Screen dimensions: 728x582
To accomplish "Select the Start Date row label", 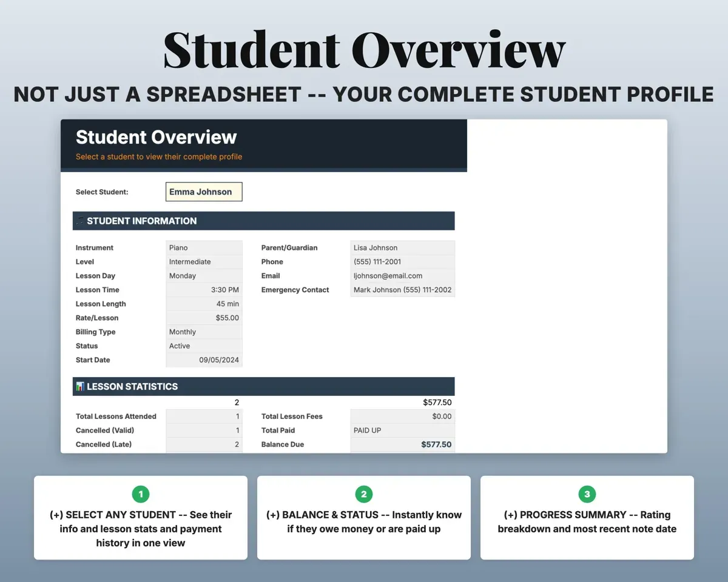I will click(x=93, y=360).
